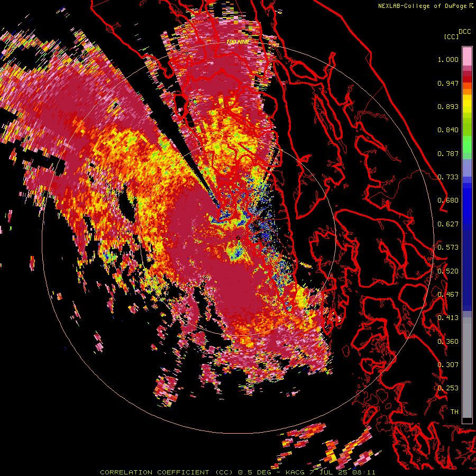The image size is (476, 476).
Task: Click the 0.520 scale value
Action: tap(448, 271)
